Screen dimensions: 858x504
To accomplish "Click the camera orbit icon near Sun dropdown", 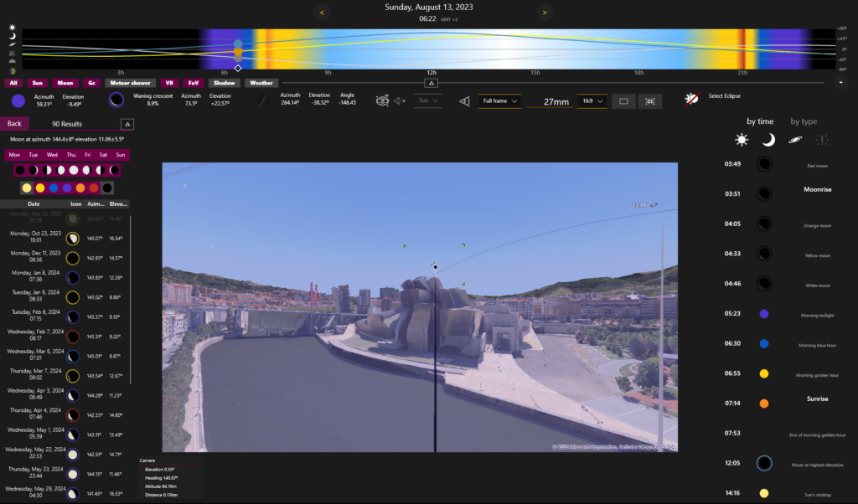I will pos(382,100).
